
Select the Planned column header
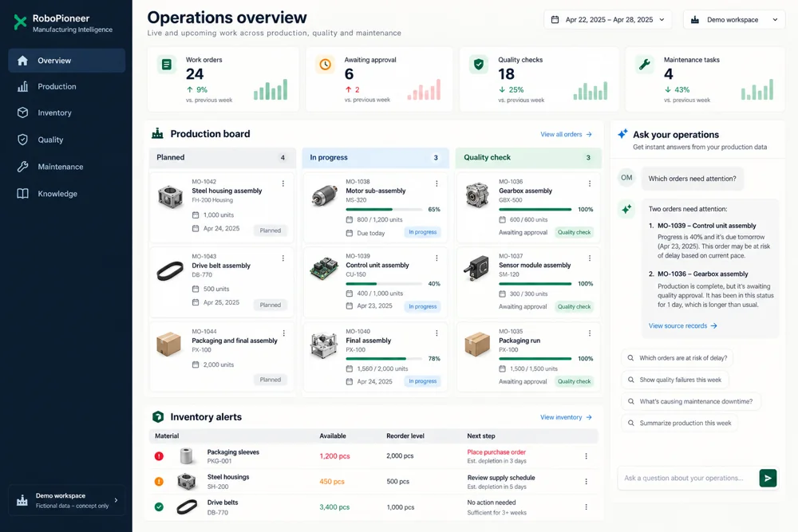[x=223, y=158]
